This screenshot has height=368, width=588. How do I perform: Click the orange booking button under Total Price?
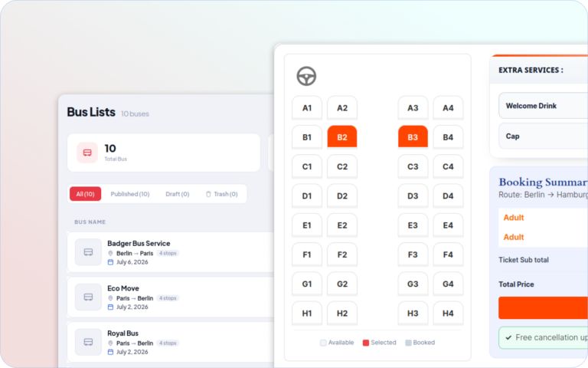click(x=543, y=308)
